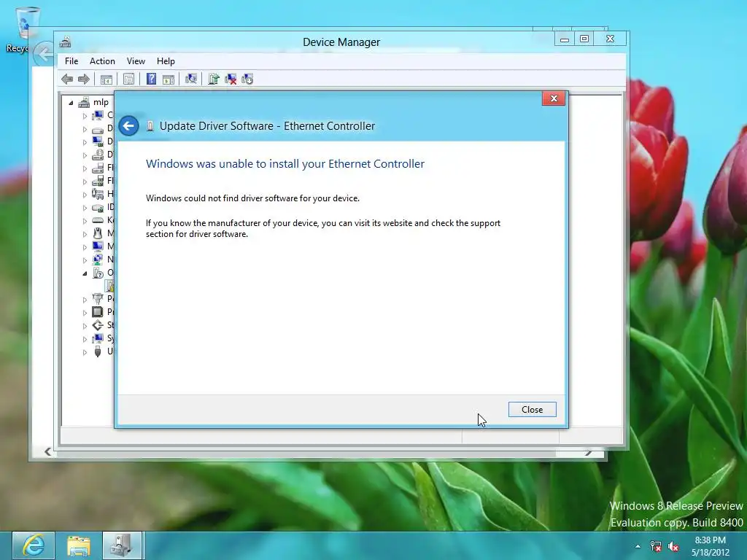This screenshot has width=747, height=560.
Task: Click left scroll arrow in background window
Action: click(x=47, y=451)
